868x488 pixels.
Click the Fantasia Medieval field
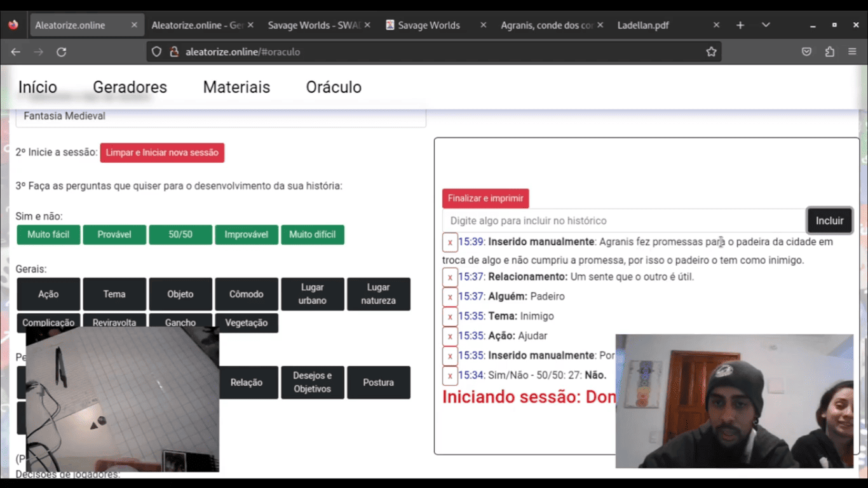[220, 116]
